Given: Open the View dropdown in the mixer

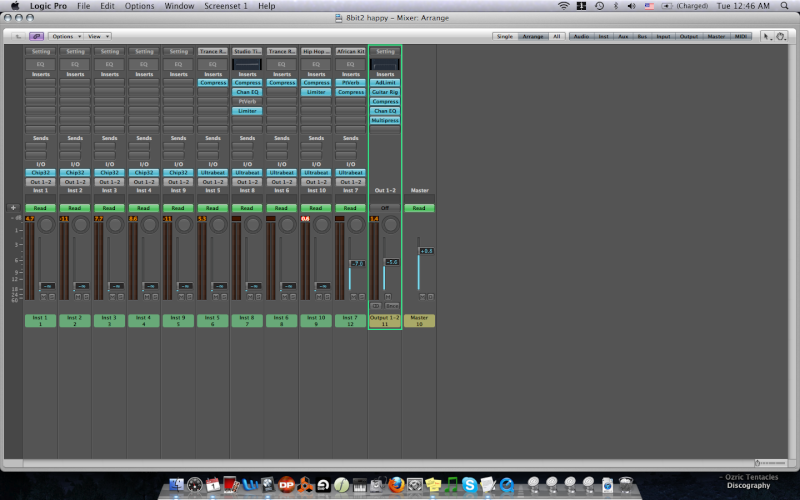Looking at the screenshot, I should (97, 36).
